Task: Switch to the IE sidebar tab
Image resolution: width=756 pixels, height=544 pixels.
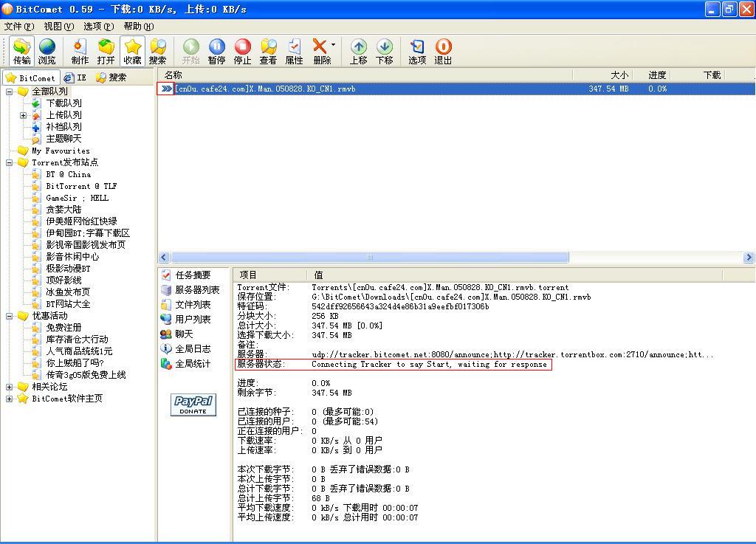Action: [76, 78]
